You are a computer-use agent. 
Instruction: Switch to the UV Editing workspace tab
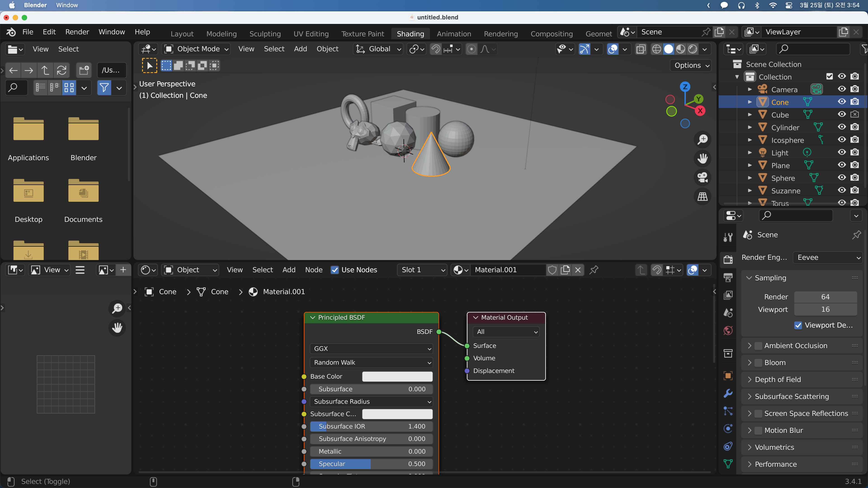tap(311, 34)
